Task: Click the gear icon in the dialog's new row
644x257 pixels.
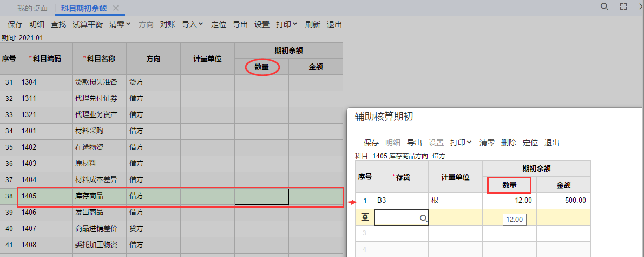Action: click(x=365, y=217)
